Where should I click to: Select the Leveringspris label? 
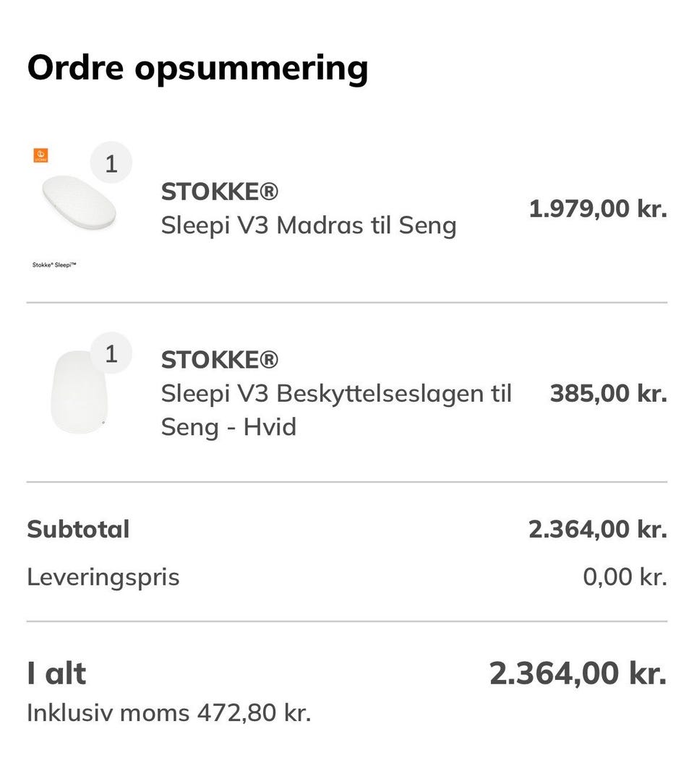coord(103,577)
